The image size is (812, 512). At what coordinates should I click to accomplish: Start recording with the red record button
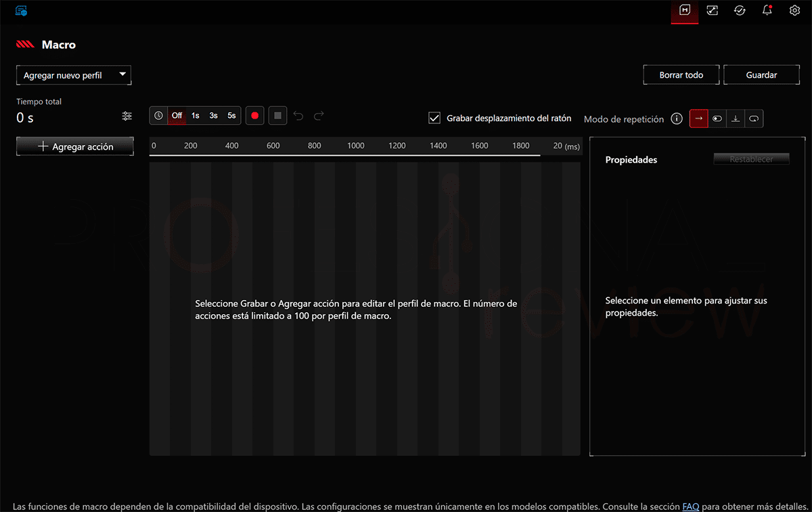click(255, 116)
